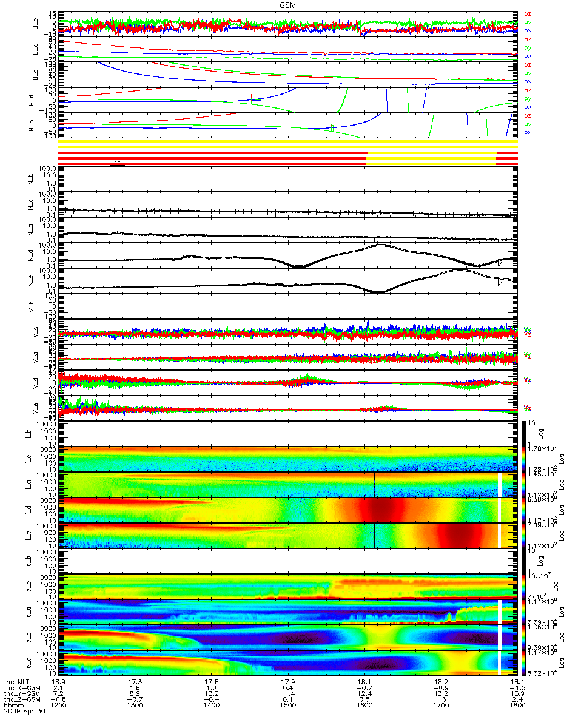Screen dimensions: 564x728
Task: Click the by legend of the B_c panel
Action: tap(528, 47)
